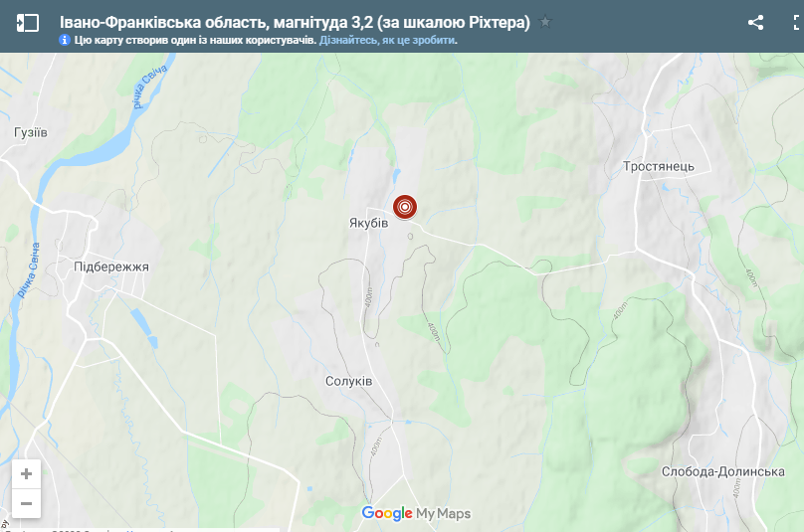Click the blue info icon

(x=65, y=40)
